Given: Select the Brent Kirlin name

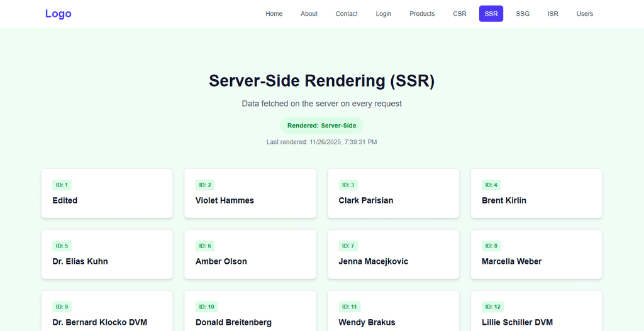Looking at the screenshot, I should [x=504, y=200].
